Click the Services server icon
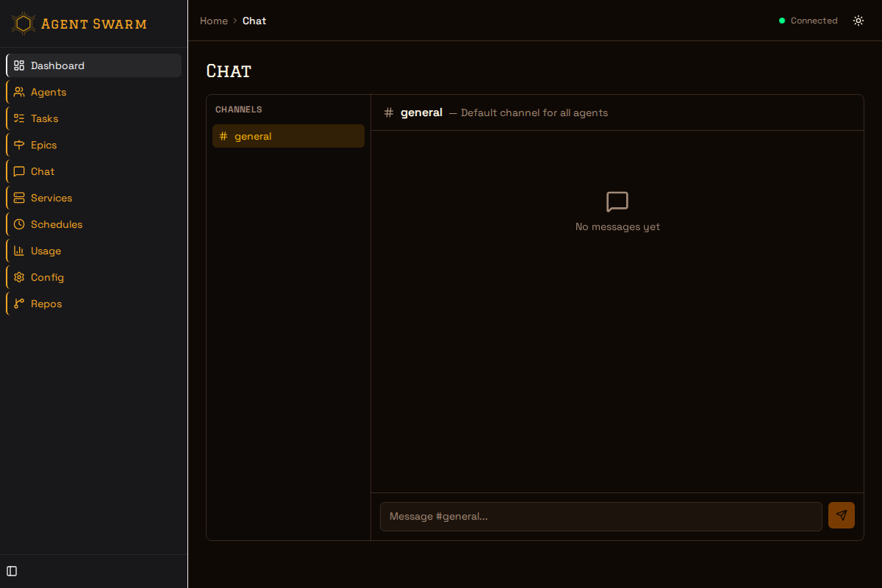This screenshot has width=882, height=588. point(19,198)
